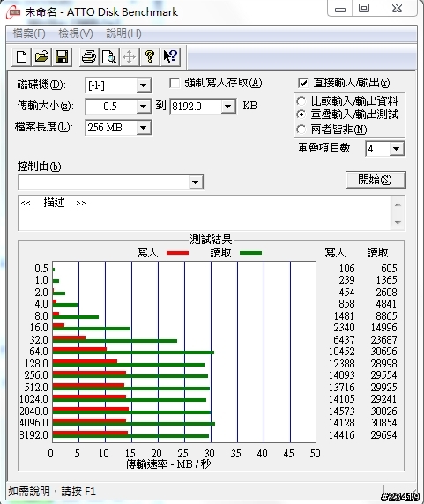Click the green 讀取 legend swatch
The width and height of the screenshot is (424, 504).
tap(250, 253)
